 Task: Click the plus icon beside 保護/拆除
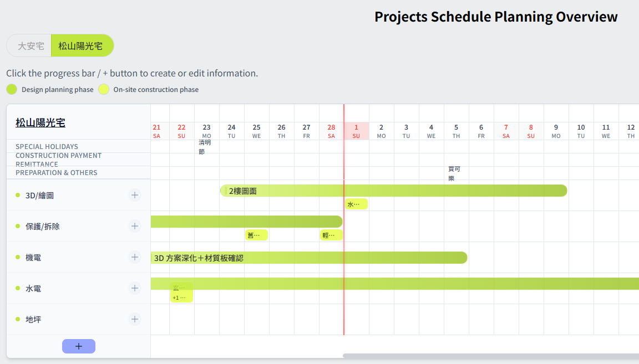tap(135, 226)
